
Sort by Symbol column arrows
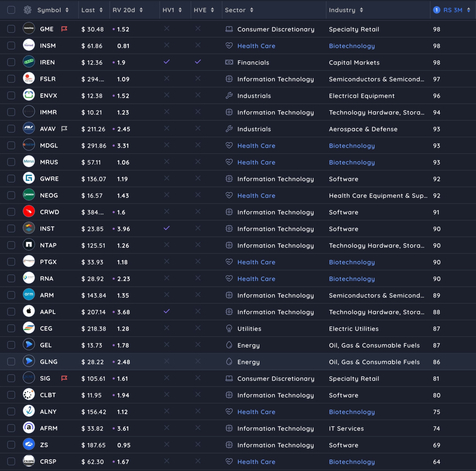pyautogui.click(x=67, y=10)
